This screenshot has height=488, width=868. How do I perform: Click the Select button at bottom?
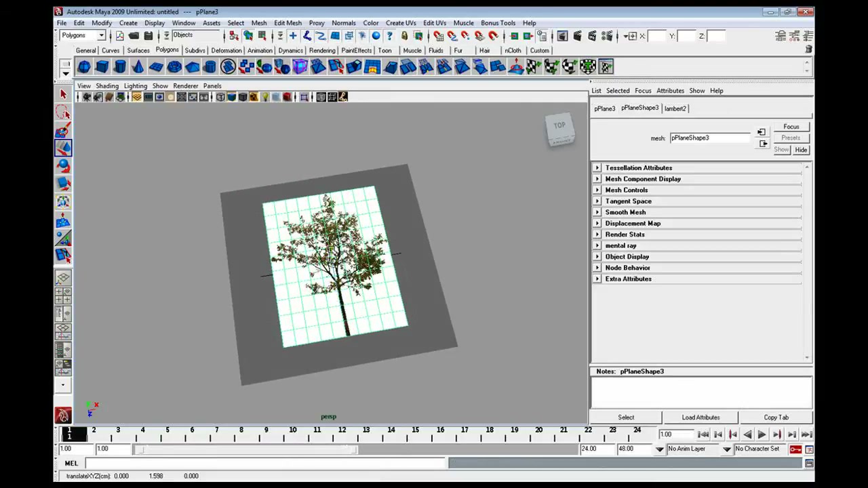click(626, 418)
